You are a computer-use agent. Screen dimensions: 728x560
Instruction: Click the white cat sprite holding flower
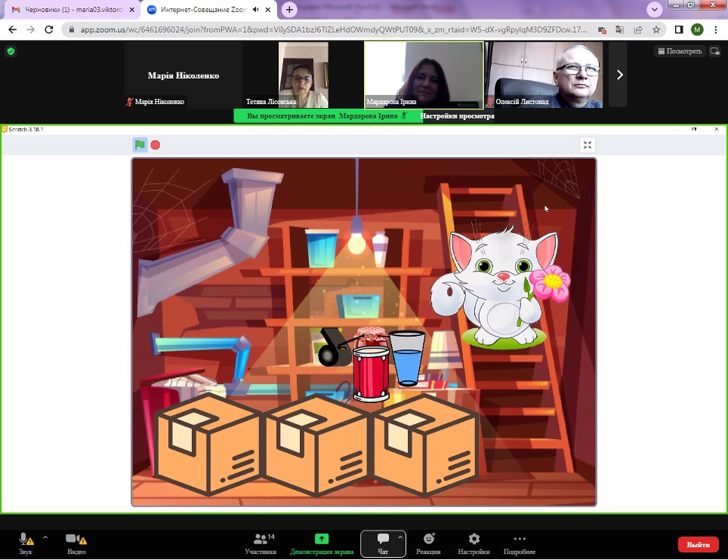tap(501, 288)
